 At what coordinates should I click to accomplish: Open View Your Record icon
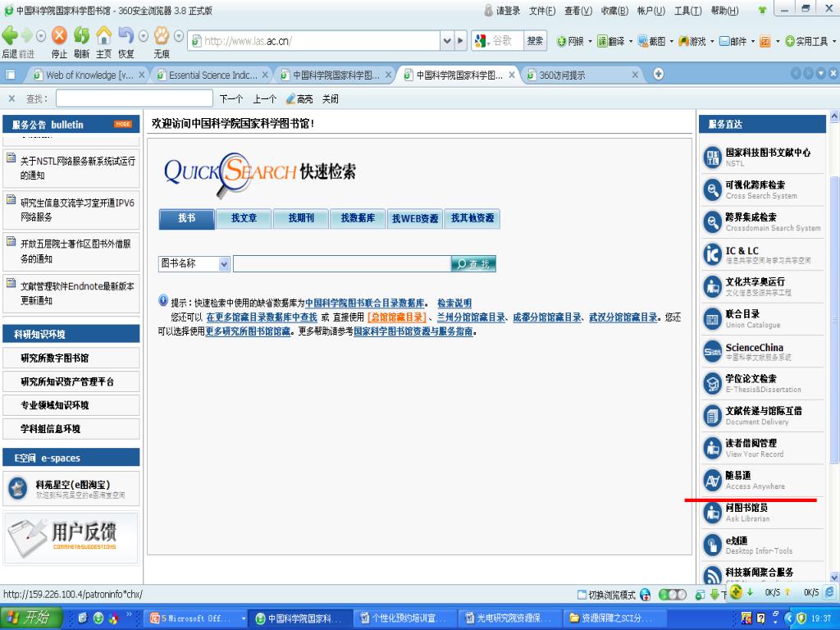[x=713, y=449]
